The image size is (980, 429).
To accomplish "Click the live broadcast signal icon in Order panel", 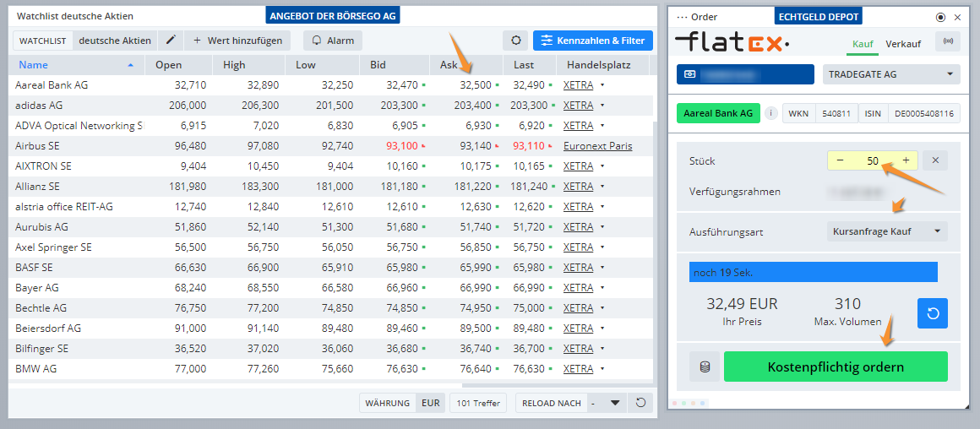I will coord(948,42).
